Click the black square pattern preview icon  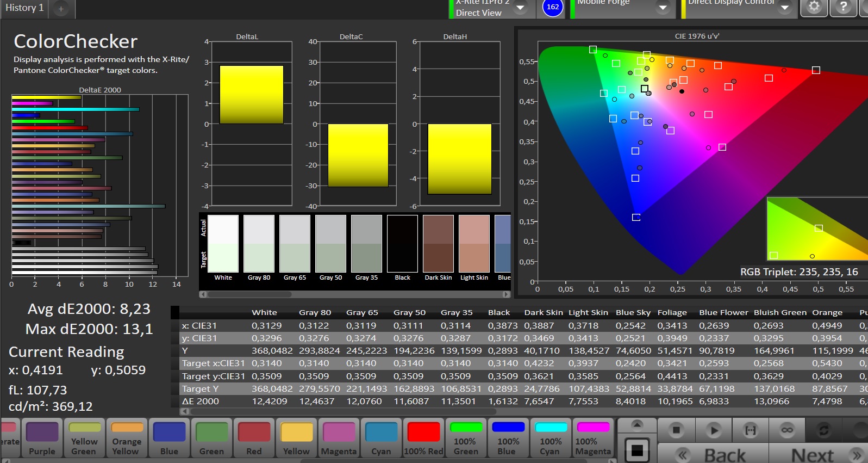(637, 450)
